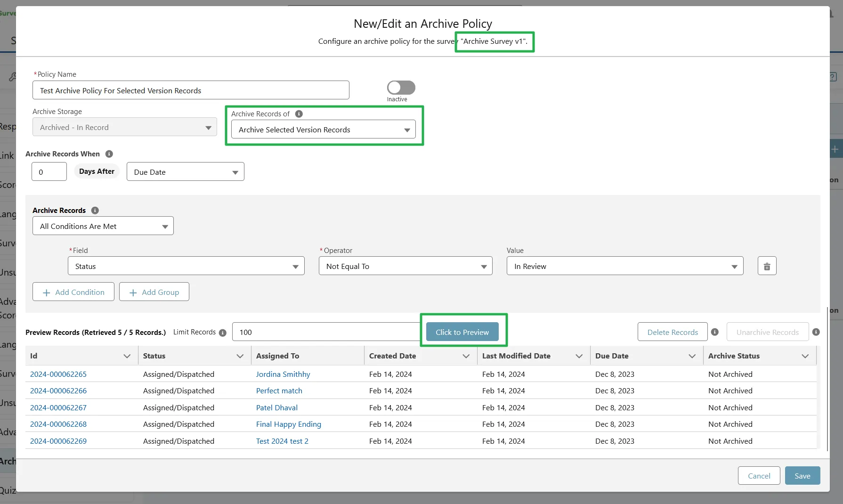Click the Add Condition button
Image resolution: width=843 pixels, height=504 pixels.
point(73,292)
